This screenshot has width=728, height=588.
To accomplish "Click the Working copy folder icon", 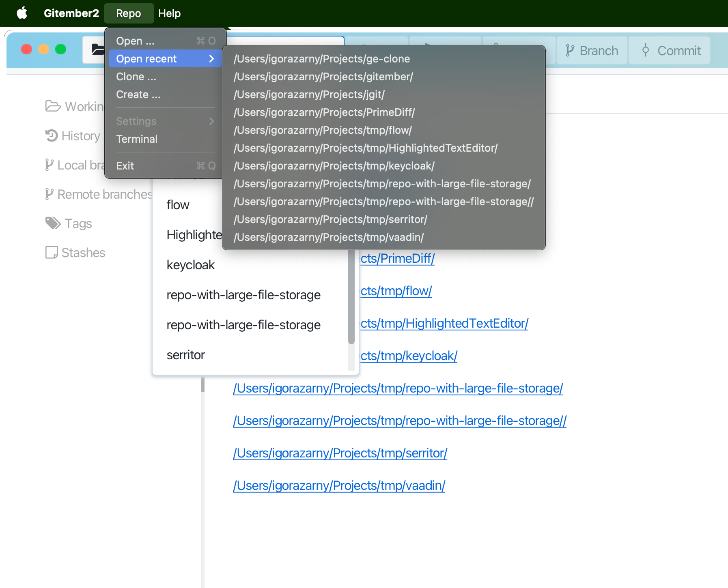I will point(53,106).
